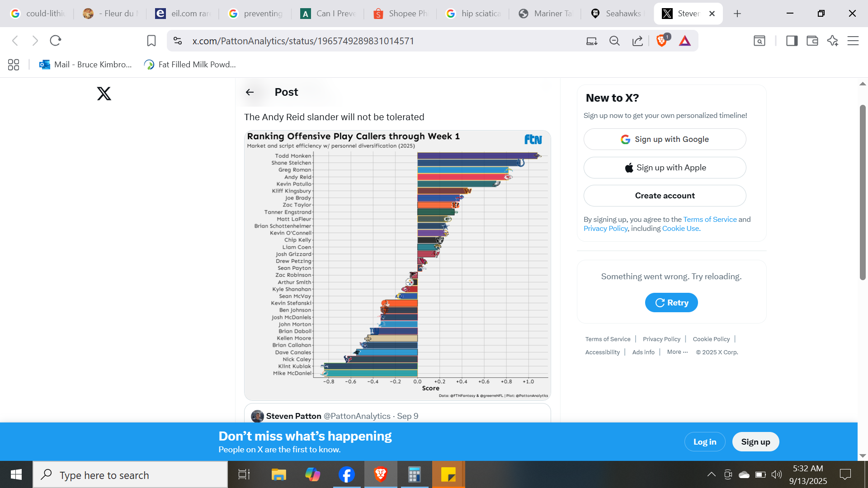868x488 pixels.
Task: Open the Brave wallet icon
Action: pos(812,41)
